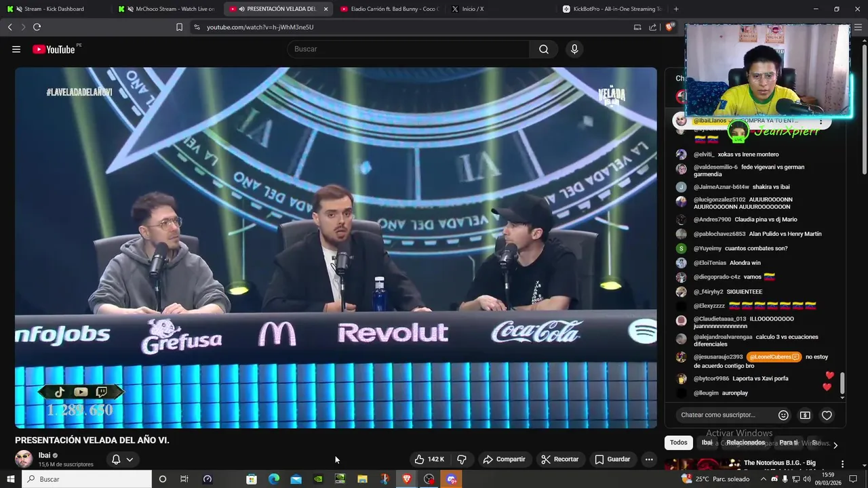Toggle the notification bell for Ibai
Viewport: 868px width, 488px height.
click(x=116, y=459)
